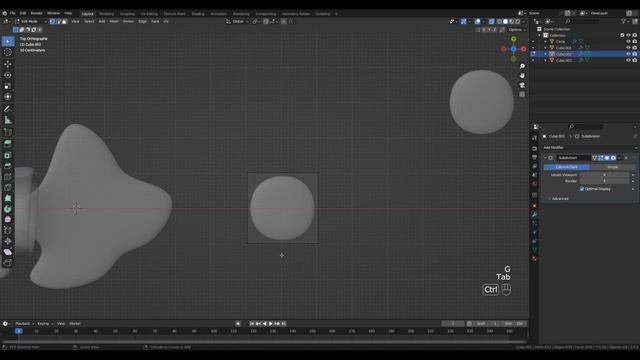Play the animation forward

(271, 324)
